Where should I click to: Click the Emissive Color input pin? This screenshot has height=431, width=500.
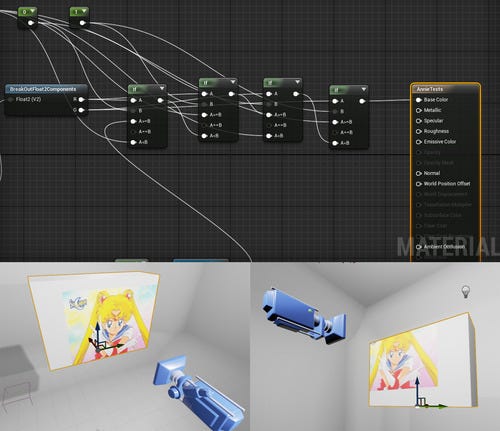[x=419, y=142]
